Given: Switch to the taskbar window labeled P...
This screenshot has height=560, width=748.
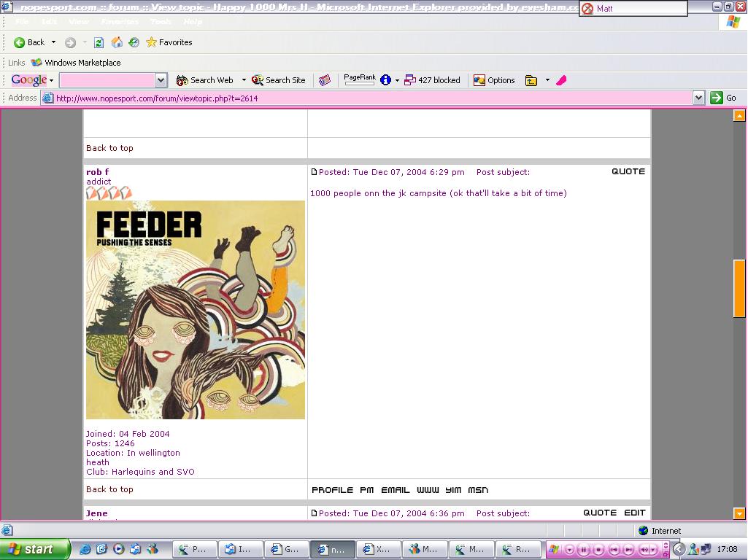Looking at the screenshot, I should [x=194, y=550].
